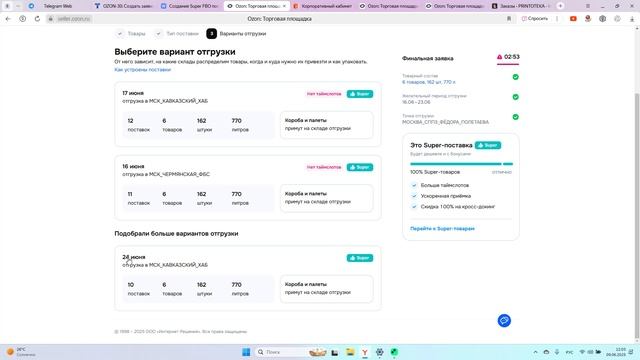Click Короба и палеты box in 17 июня card

point(327,124)
